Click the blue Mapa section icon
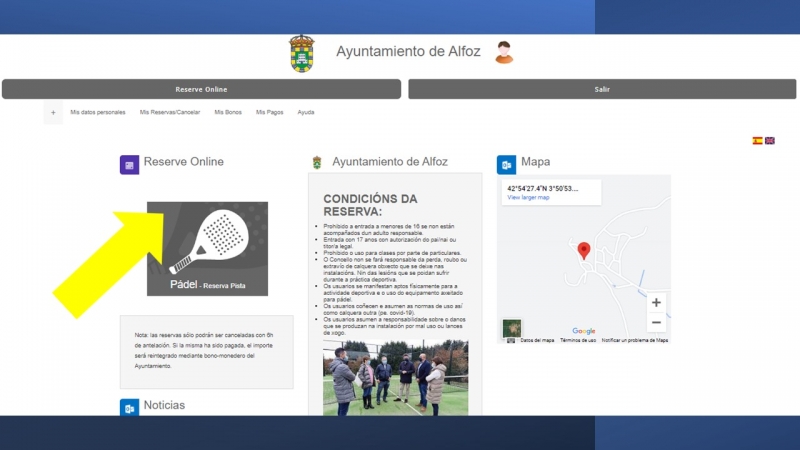800x450 pixels. click(x=506, y=164)
